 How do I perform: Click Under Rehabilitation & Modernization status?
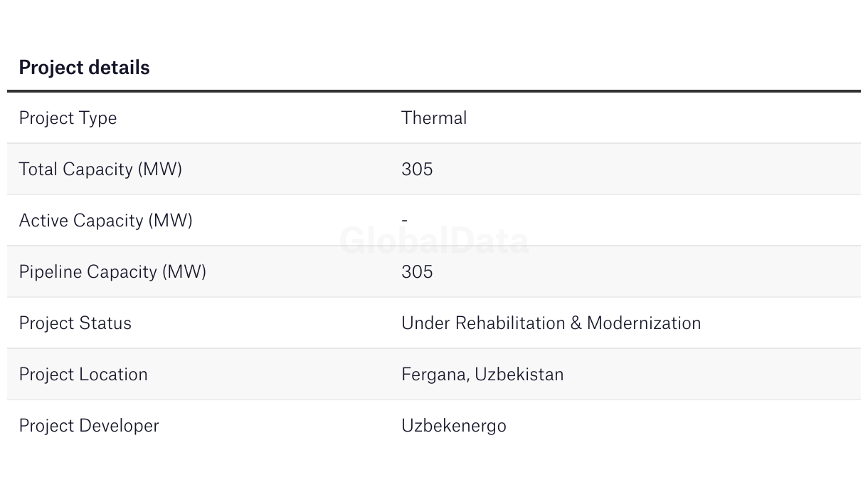(x=551, y=323)
